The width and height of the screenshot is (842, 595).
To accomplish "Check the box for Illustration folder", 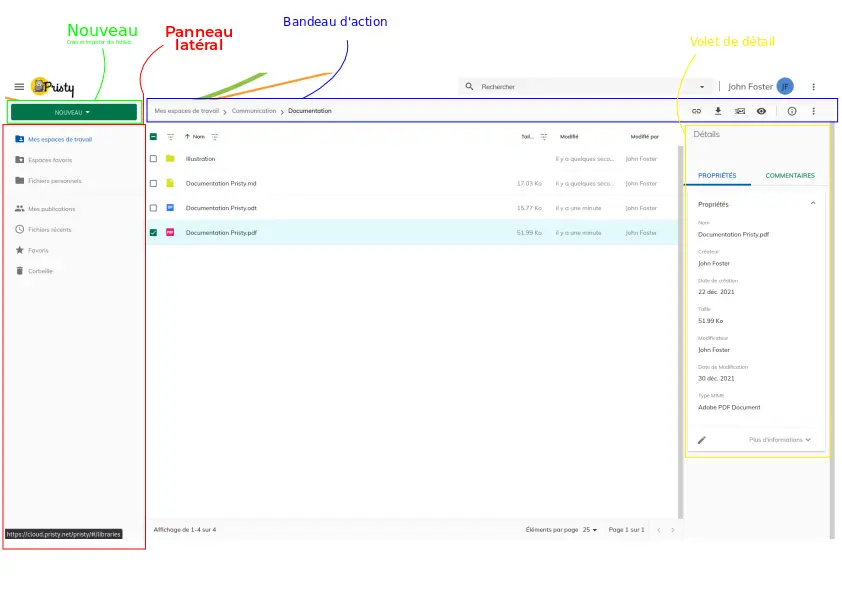I will click(153, 159).
